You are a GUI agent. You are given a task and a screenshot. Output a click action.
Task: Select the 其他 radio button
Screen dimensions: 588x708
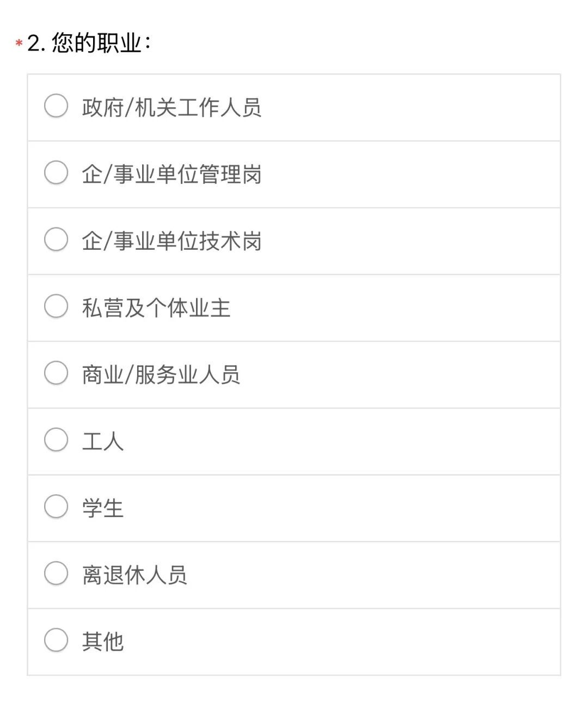click(x=56, y=641)
